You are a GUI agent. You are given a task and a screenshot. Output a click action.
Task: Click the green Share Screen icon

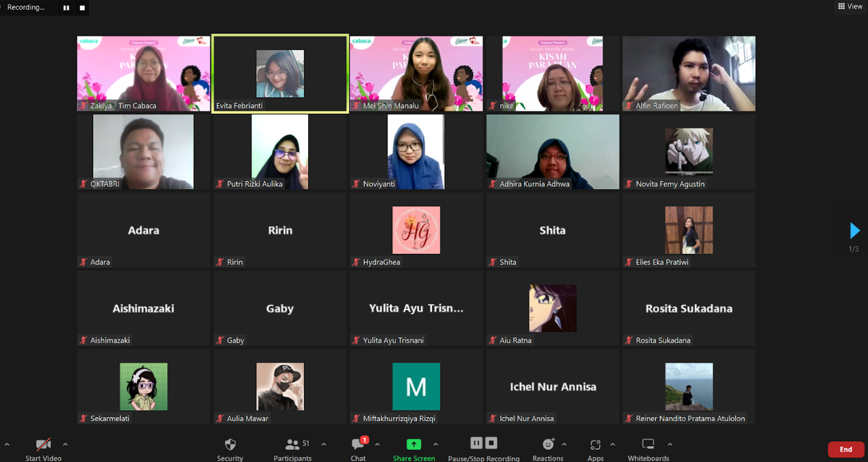tap(414, 444)
